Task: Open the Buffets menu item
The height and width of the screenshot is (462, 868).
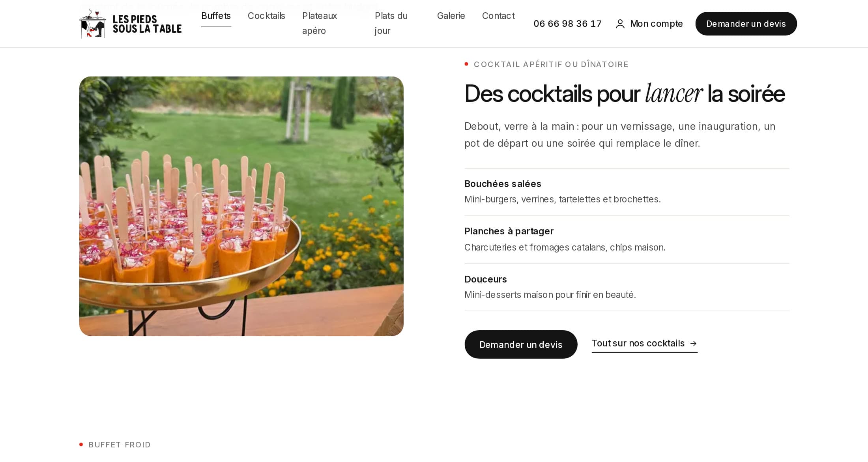Action: point(216,16)
